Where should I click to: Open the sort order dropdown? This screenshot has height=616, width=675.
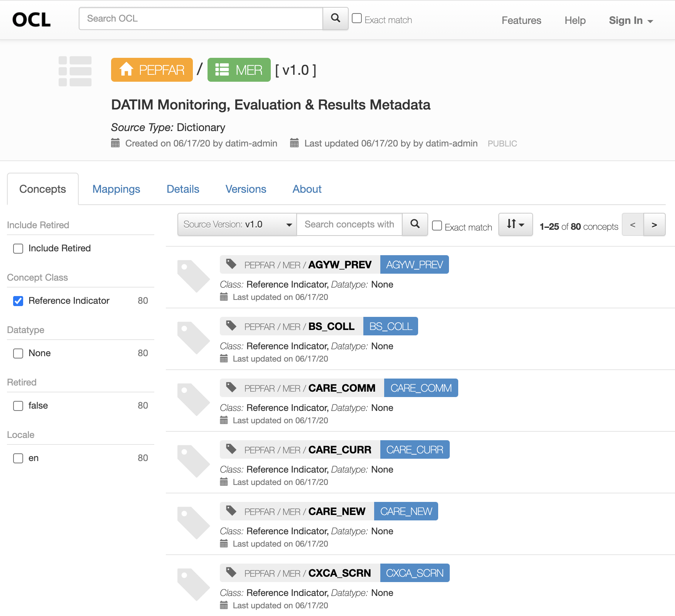515,224
